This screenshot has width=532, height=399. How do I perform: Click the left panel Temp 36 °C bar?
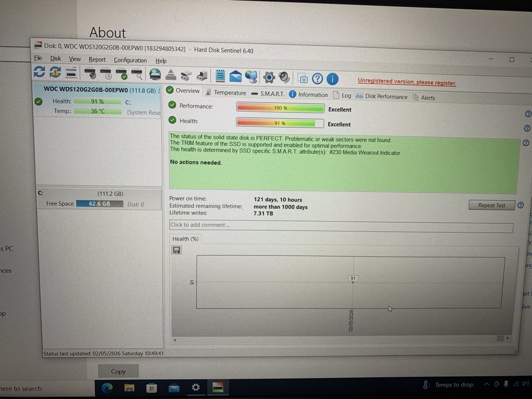tap(98, 111)
